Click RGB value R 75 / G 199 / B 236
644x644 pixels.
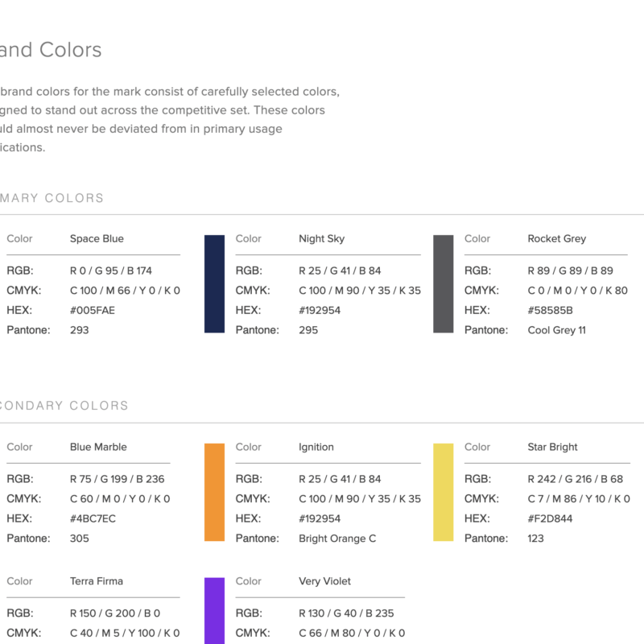pos(117,479)
